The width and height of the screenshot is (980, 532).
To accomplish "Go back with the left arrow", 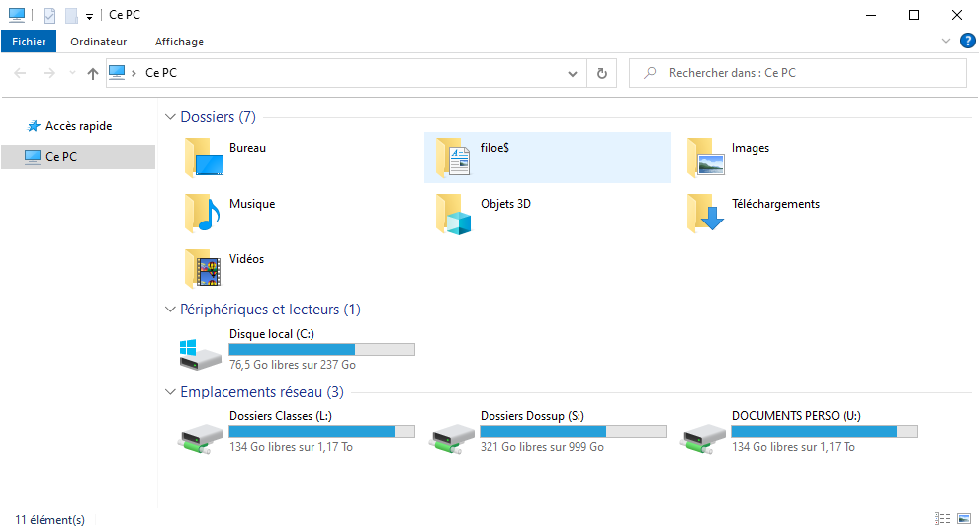I will (x=20, y=73).
